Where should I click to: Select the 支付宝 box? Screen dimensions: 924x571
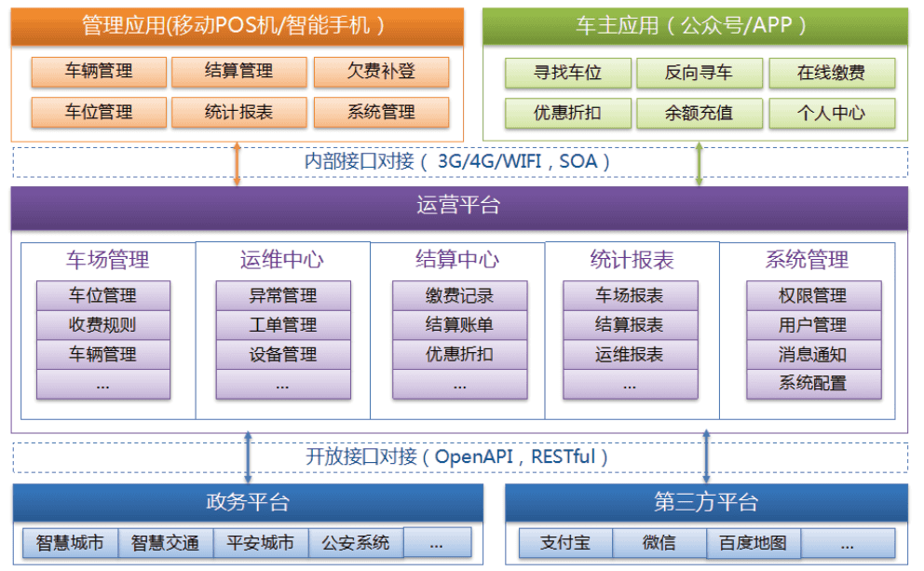click(565, 543)
